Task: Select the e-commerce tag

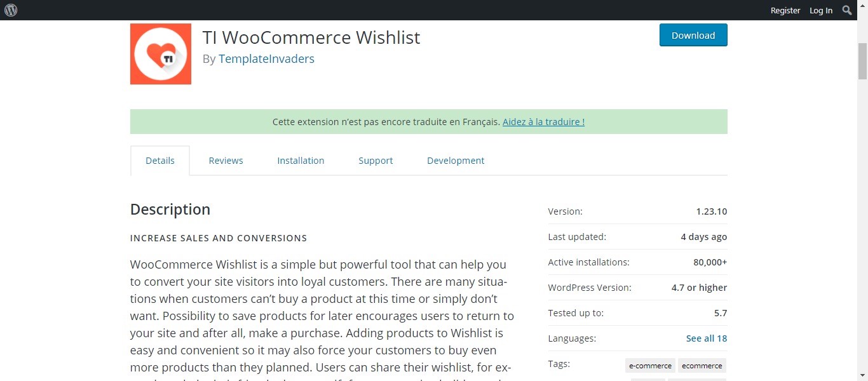Action: tap(650, 365)
